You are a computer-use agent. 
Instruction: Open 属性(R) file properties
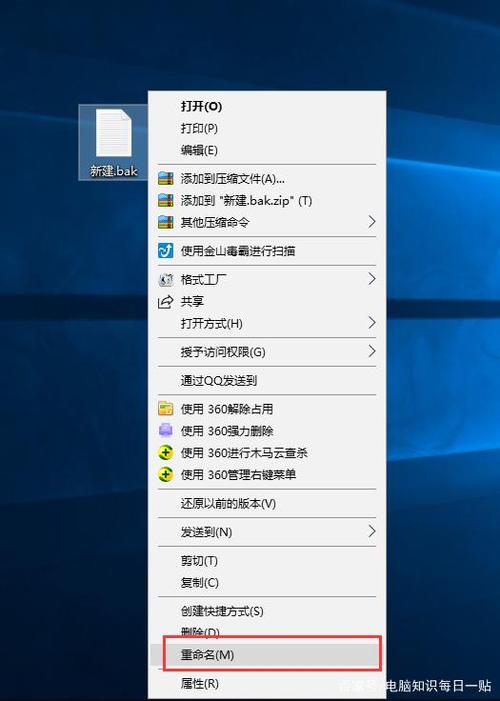pos(267,683)
